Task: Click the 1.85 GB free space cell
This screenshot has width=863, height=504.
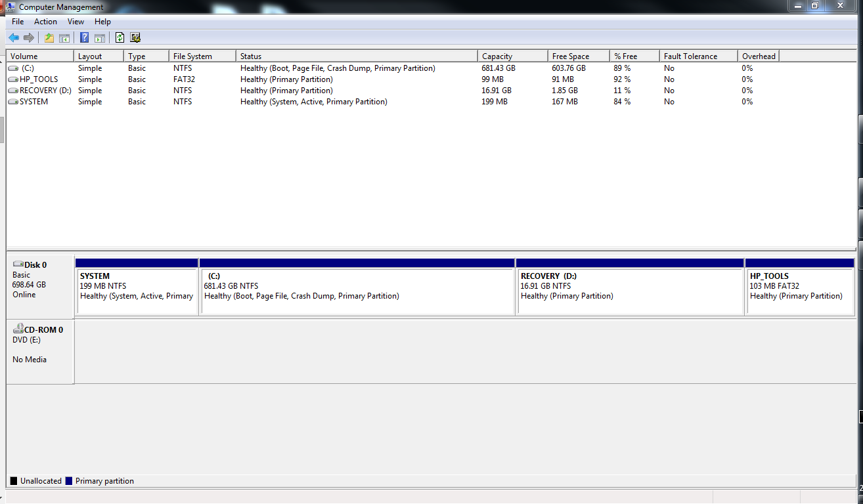Action: point(565,91)
